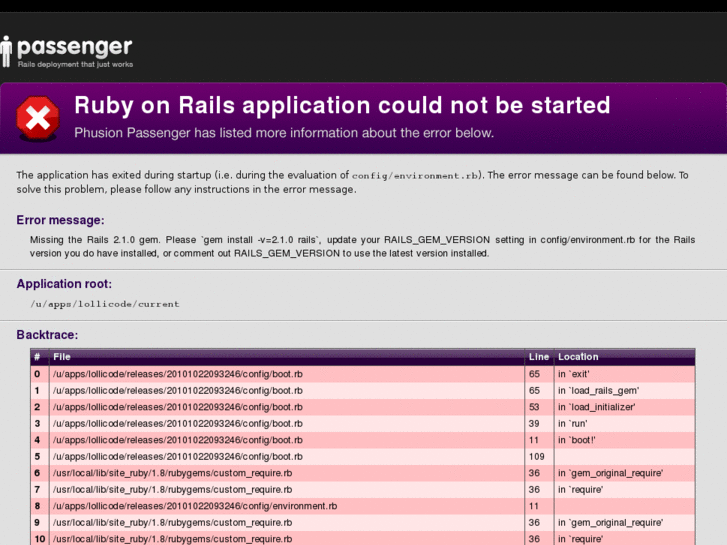Click the boot.rb file path in row 1
Screen dimensions: 727x545
tap(178, 391)
